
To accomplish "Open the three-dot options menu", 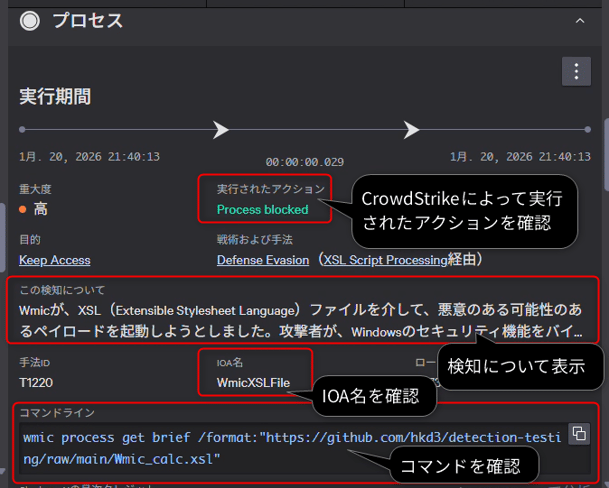I will point(576,71).
